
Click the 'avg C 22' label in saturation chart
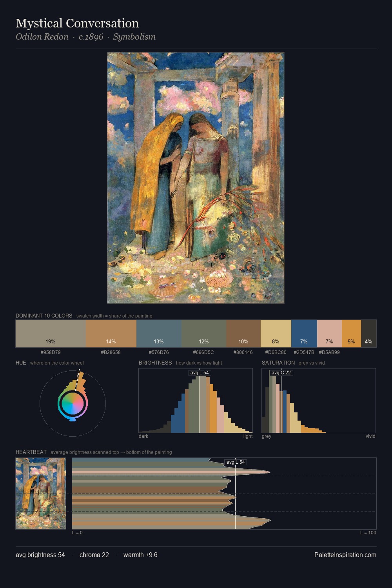(281, 373)
